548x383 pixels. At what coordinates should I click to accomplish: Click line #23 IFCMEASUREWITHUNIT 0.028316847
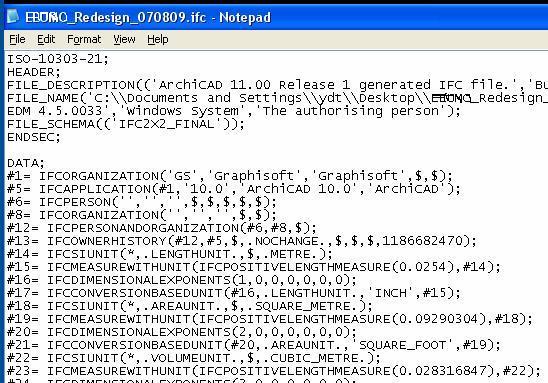(x=274, y=371)
